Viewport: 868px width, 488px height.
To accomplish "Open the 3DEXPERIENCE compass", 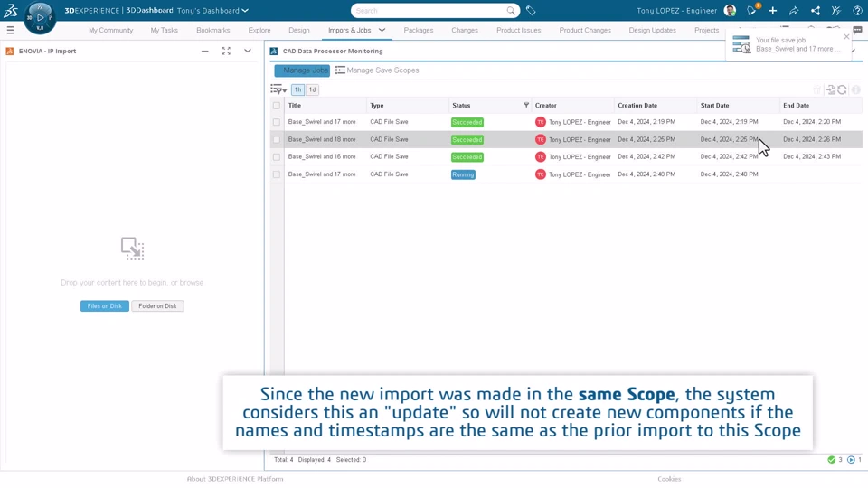I will 40,17.
